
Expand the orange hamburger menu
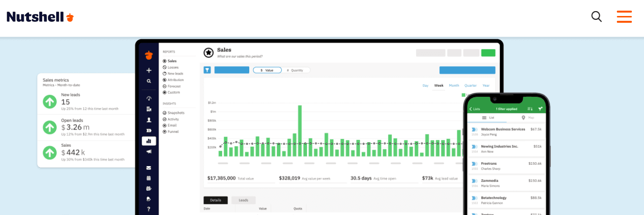pyautogui.click(x=624, y=17)
